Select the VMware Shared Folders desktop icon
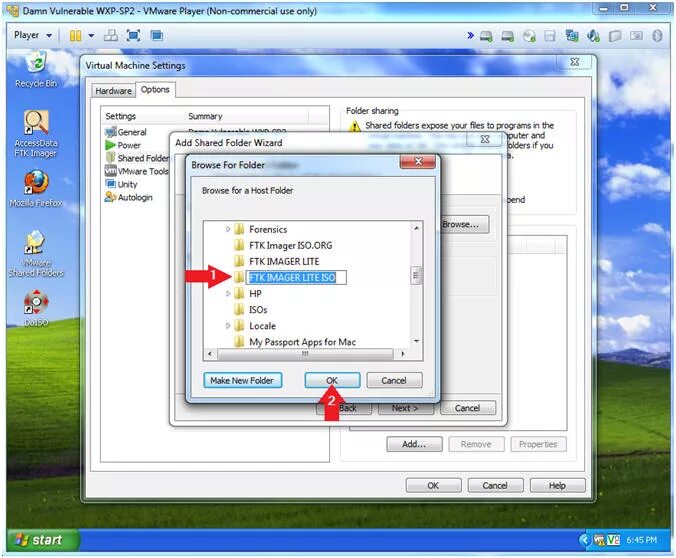676x558 pixels. [36, 254]
